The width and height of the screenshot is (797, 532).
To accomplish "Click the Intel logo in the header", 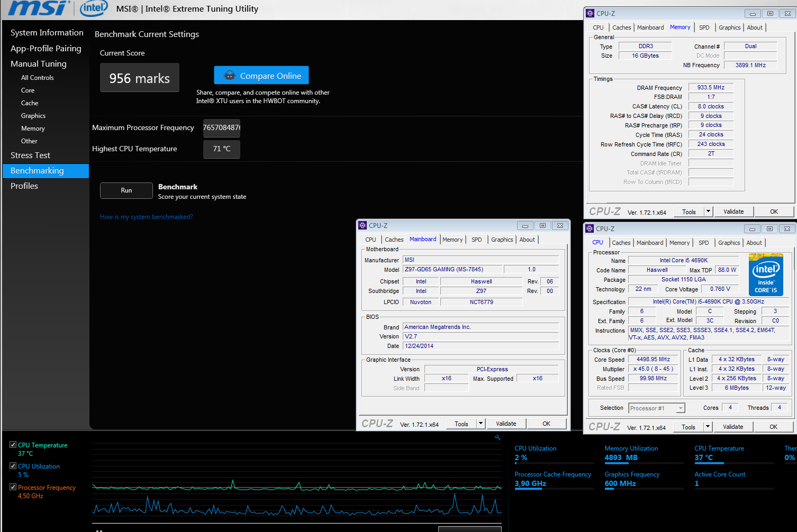I will click(94, 8).
